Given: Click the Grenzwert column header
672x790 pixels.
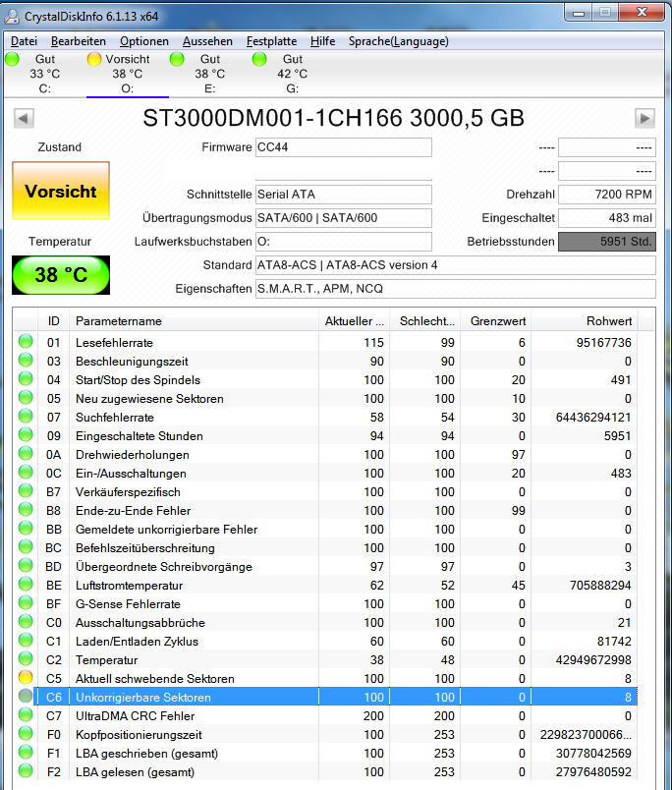Looking at the screenshot, I should pyautogui.click(x=496, y=321).
